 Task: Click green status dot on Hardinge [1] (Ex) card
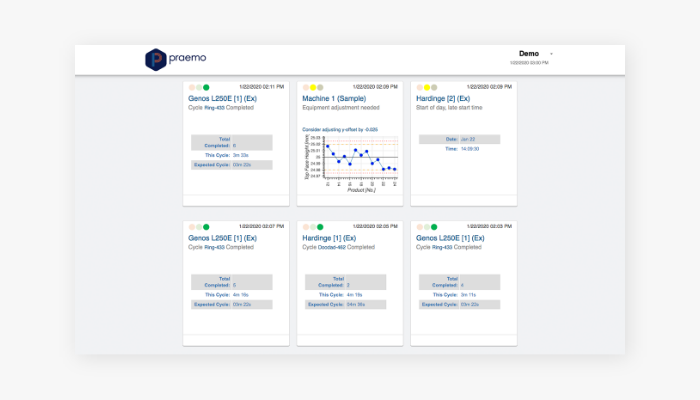click(320, 227)
